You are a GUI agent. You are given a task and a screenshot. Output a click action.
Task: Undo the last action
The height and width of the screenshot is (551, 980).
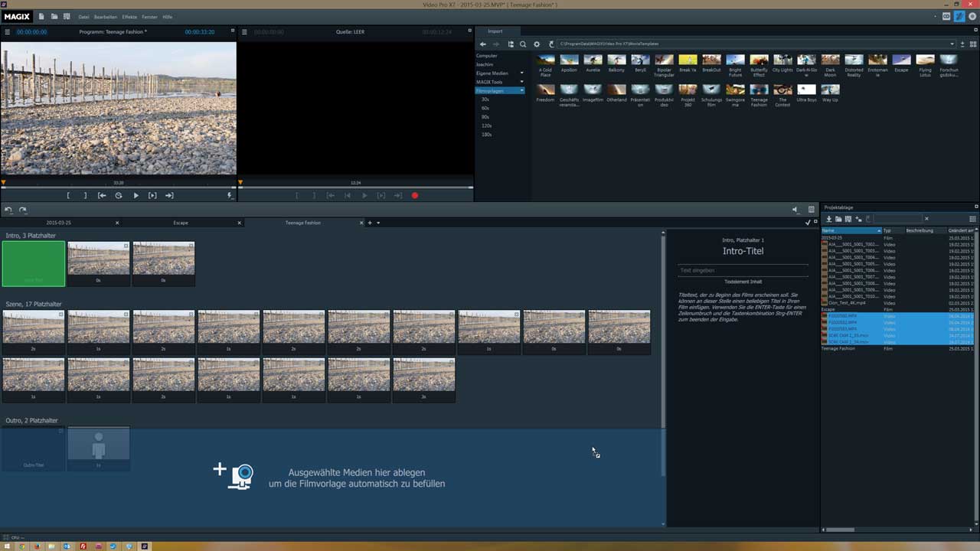tap(8, 210)
